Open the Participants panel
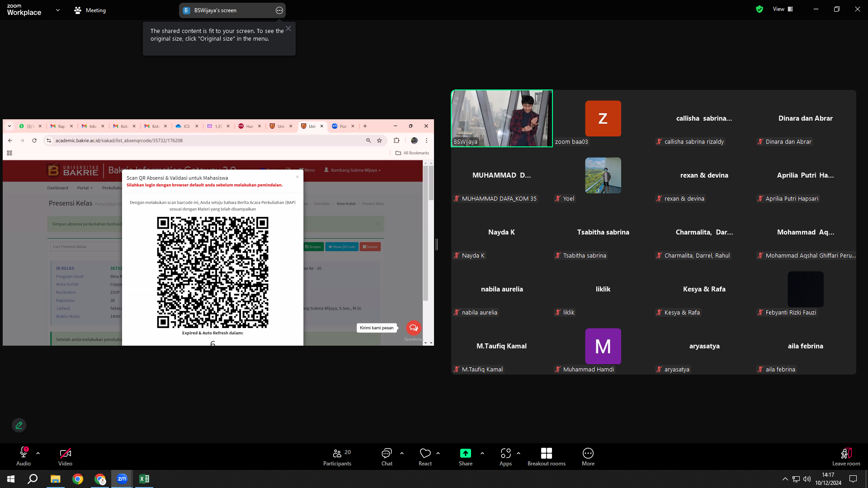 pos(337,456)
